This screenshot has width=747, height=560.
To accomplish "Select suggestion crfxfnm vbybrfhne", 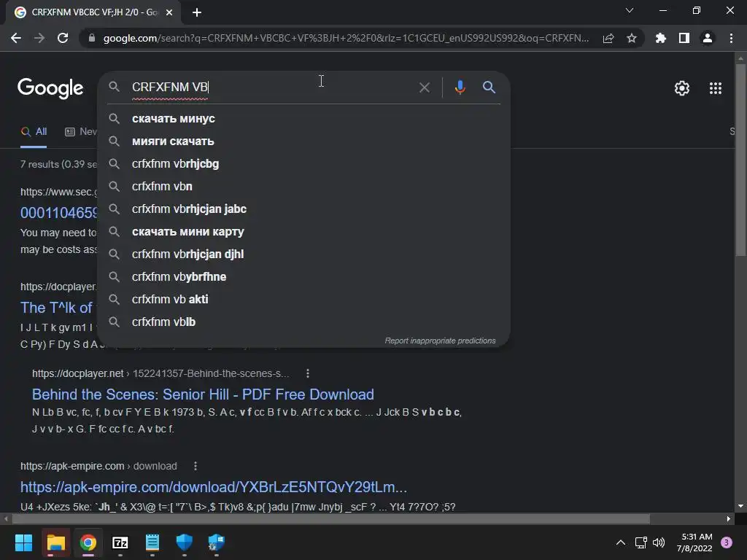I will pos(304,276).
